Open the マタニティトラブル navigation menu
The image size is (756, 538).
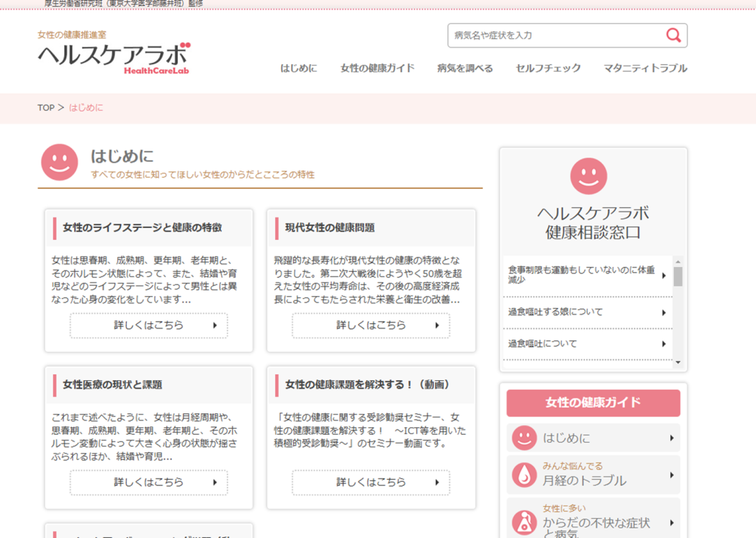point(645,68)
